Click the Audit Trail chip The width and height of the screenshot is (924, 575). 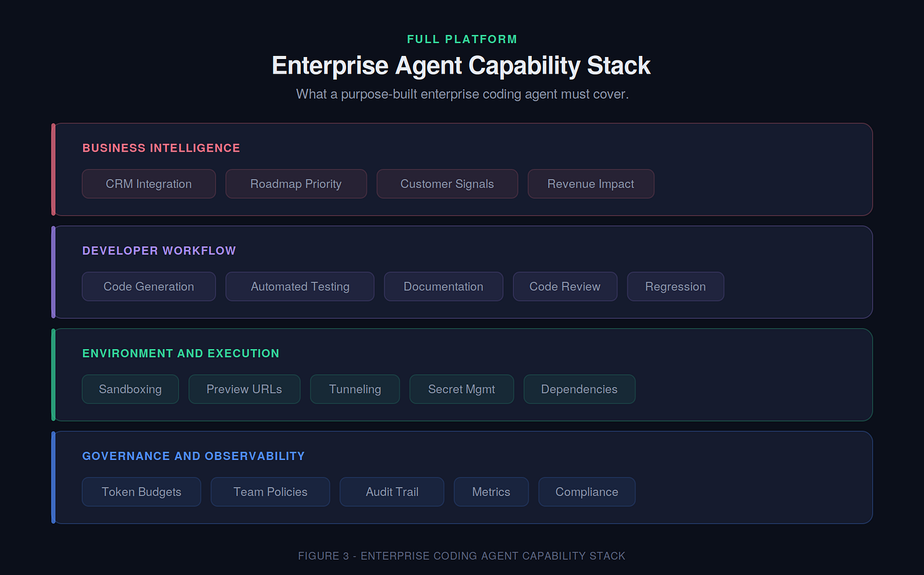(392, 492)
